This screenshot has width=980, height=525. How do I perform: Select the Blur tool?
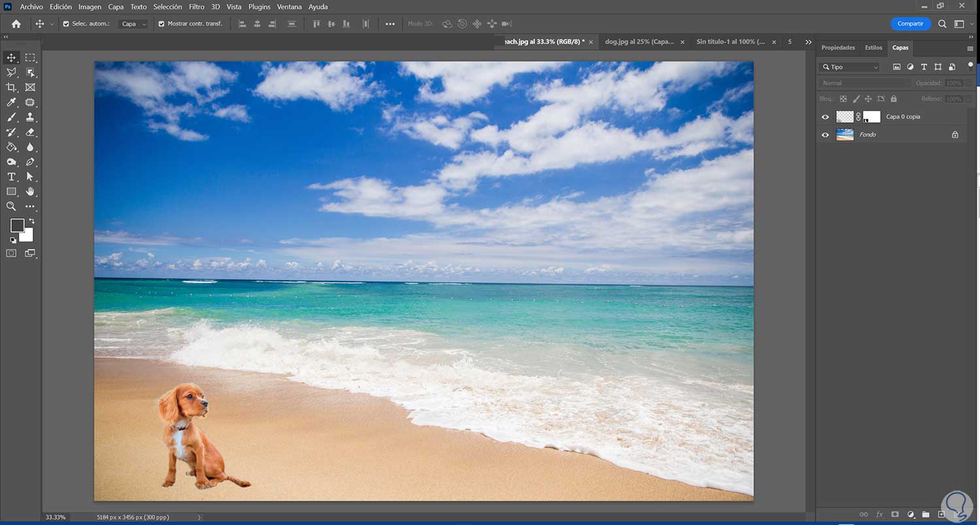tap(30, 147)
